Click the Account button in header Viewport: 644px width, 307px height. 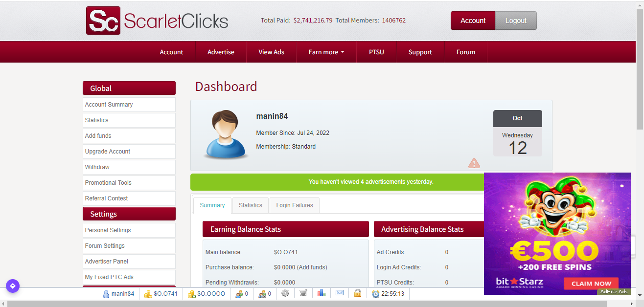(x=473, y=21)
